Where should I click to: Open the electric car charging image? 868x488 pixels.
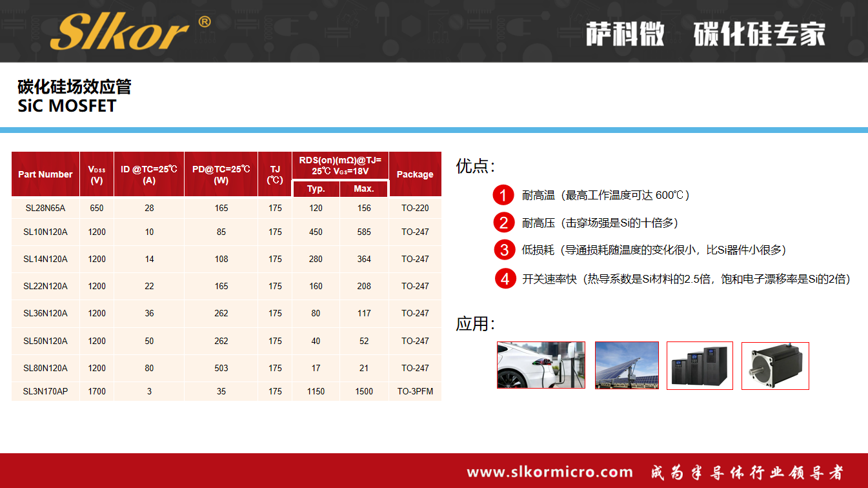[541, 365]
